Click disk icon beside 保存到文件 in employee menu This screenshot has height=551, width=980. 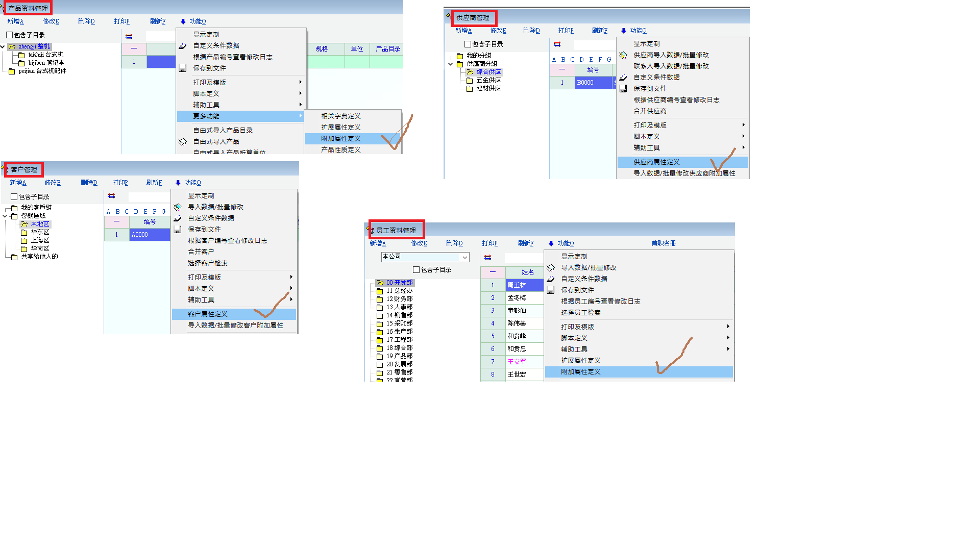551,290
